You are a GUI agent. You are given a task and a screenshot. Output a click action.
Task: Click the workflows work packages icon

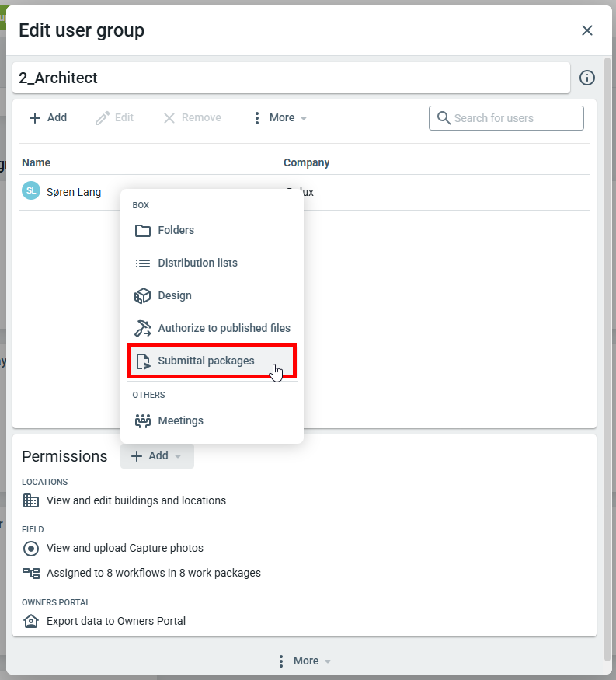point(31,574)
